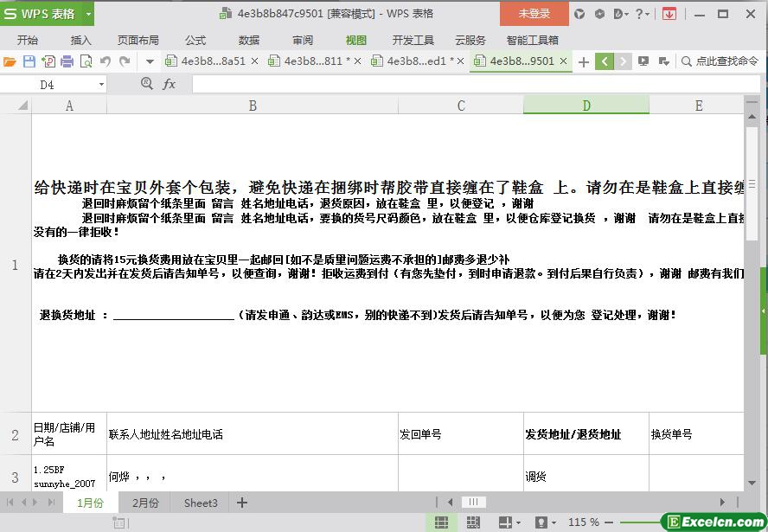Screen dimensions: 768x532
Task: Open the 公式 ribbon tab
Action: tap(195, 40)
